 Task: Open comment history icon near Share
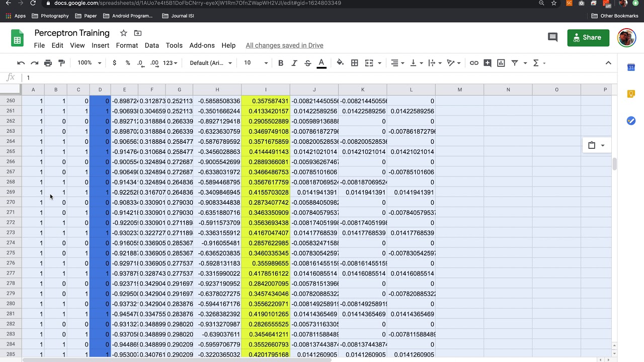click(552, 37)
